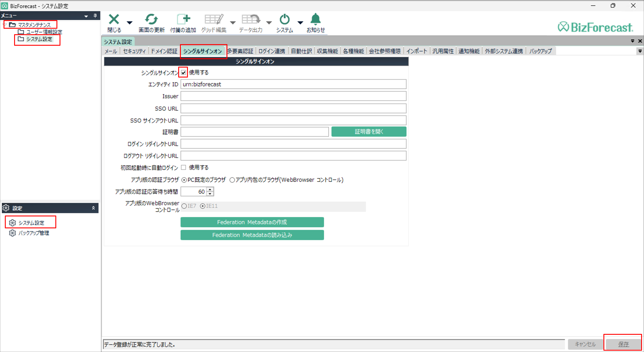This screenshot has width=644, height=352.
Task: Collapse the 設定 section chevron
Action: (x=93, y=208)
